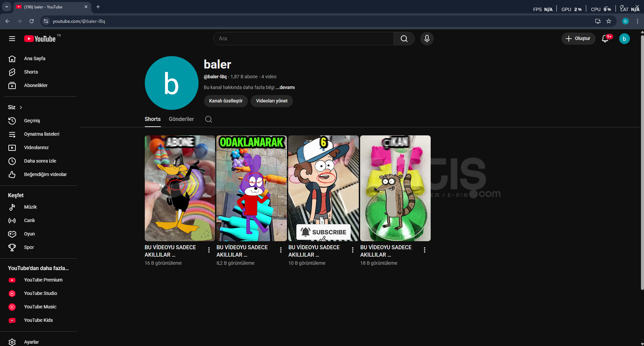644x346 pixels.
Task: Open YouTube Music
Action: 40,307
